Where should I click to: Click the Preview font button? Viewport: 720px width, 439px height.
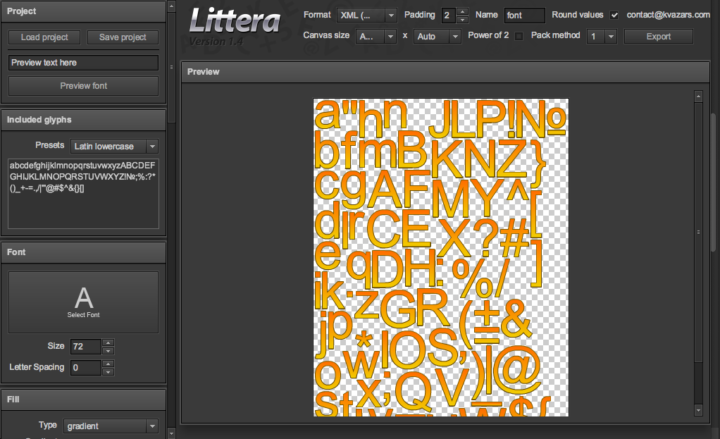tap(84, 86)
